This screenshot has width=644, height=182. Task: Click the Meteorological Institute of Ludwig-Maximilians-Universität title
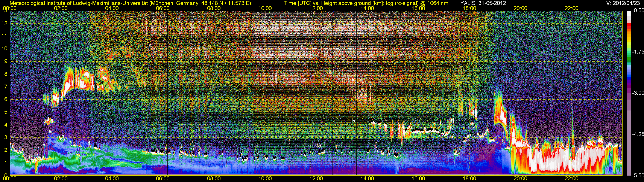click(79, 3)
